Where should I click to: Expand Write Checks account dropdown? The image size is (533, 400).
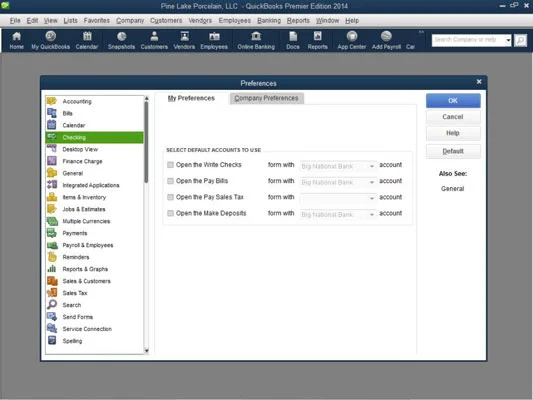(x=372, y=166)
